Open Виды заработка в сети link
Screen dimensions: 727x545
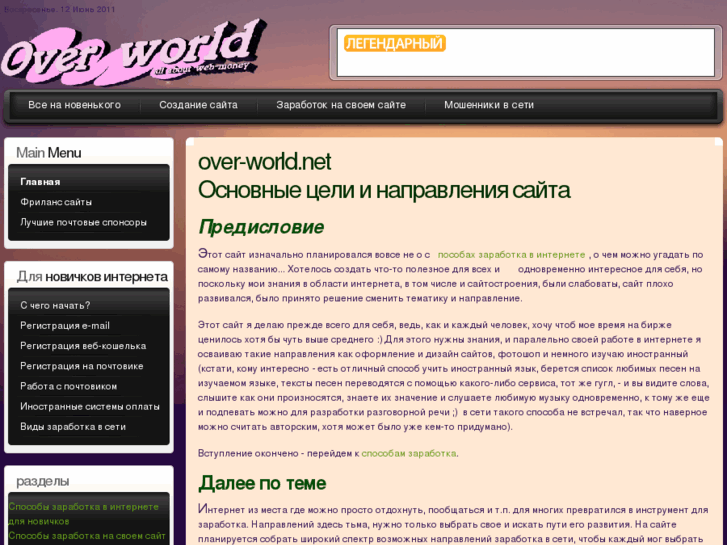pos(73,426)
